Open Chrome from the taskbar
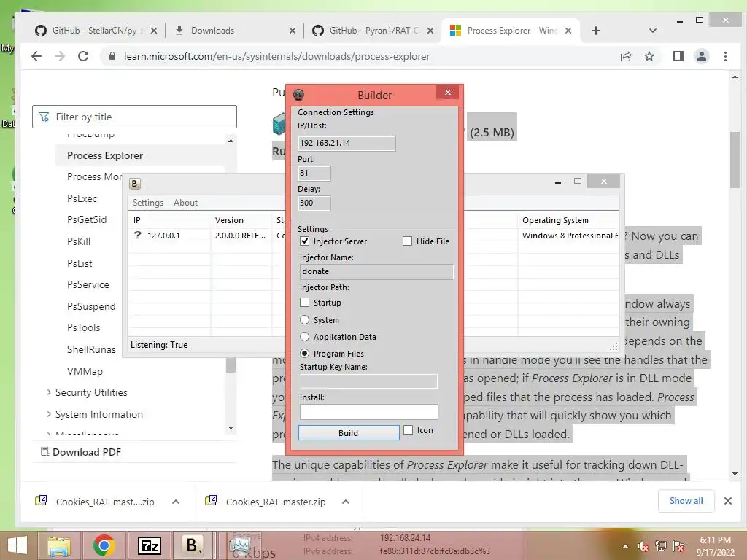This screenshot has height=560, width=747. (104, 545)
